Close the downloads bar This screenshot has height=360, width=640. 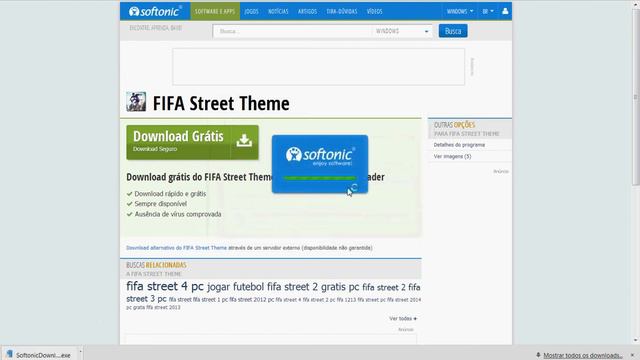tap(633, 355)
